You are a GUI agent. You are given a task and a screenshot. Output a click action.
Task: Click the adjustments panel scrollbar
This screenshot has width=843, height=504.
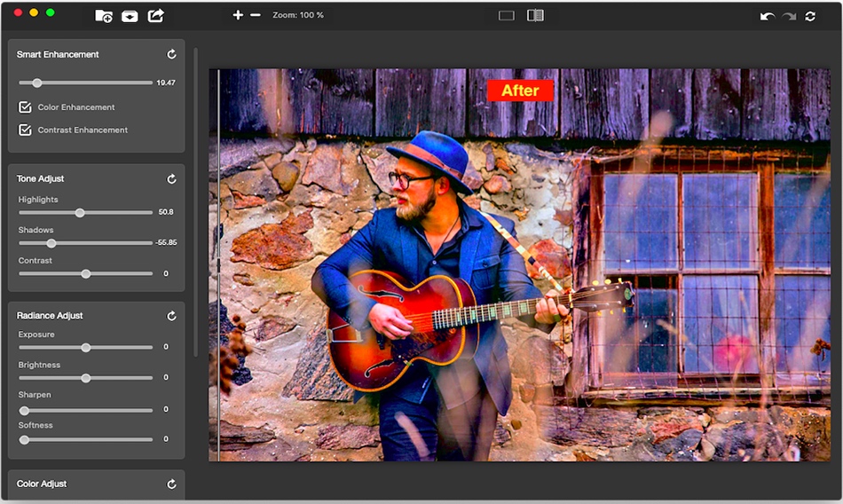[x=196, y=201]
